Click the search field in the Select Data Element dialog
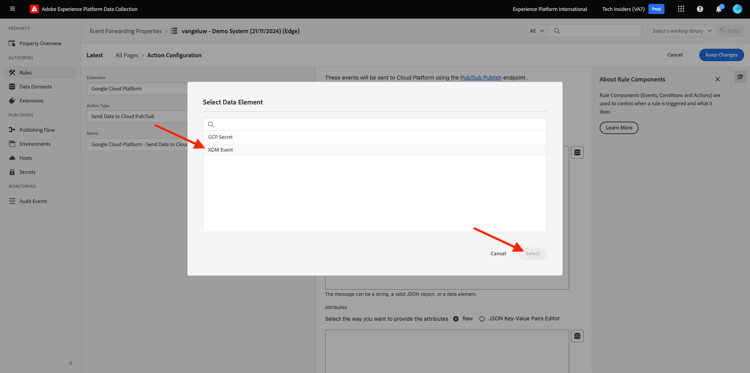This screenshot has height=373, width=750. [x=375, y=124]
